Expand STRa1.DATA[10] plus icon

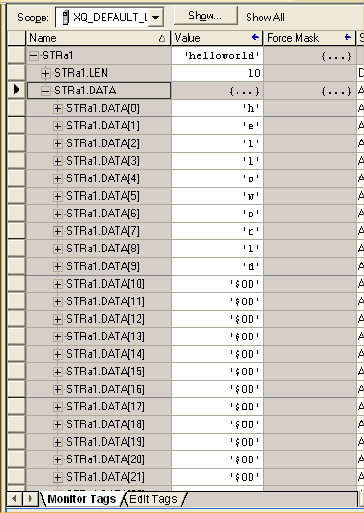58,284
